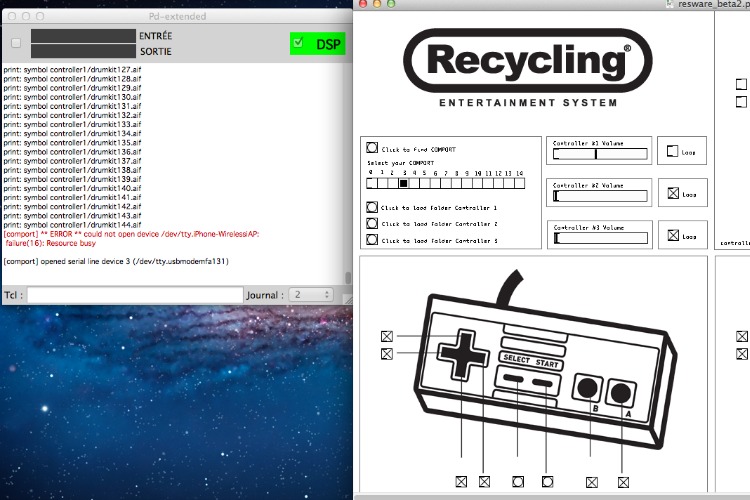Click the resware_beta2 patch window title
This screenshot has width=750, height=500.
pyautogui.click(x=712, y=4)
